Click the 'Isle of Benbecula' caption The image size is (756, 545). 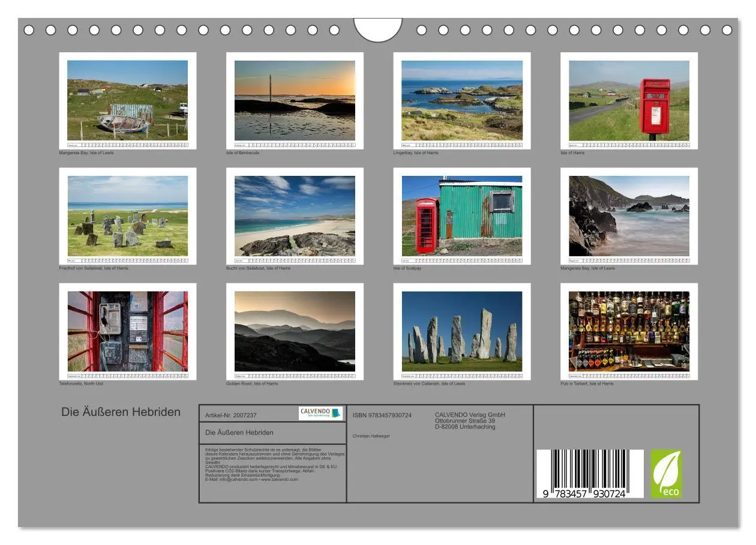(243, 153)
